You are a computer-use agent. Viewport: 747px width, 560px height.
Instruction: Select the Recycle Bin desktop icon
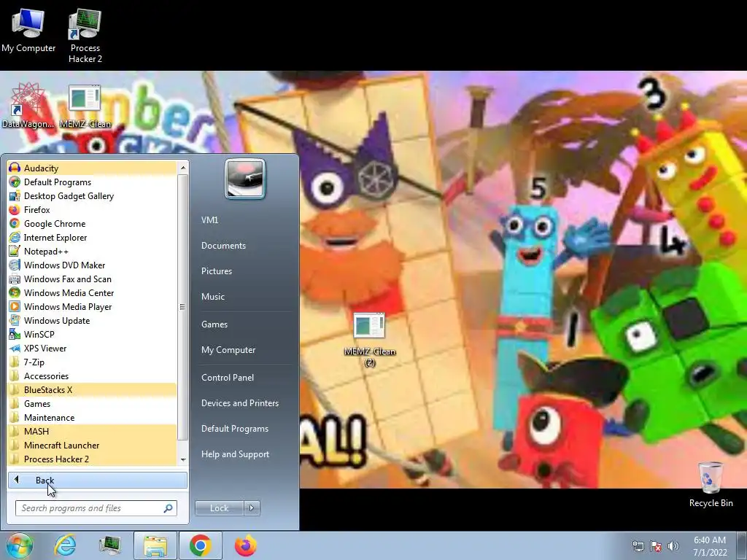click(711, 485)
